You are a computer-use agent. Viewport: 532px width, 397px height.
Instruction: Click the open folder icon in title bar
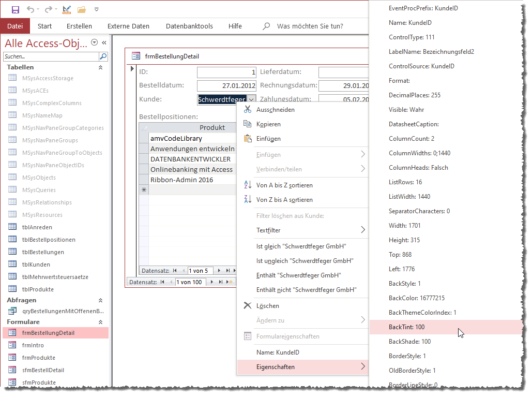click(81, 9)
